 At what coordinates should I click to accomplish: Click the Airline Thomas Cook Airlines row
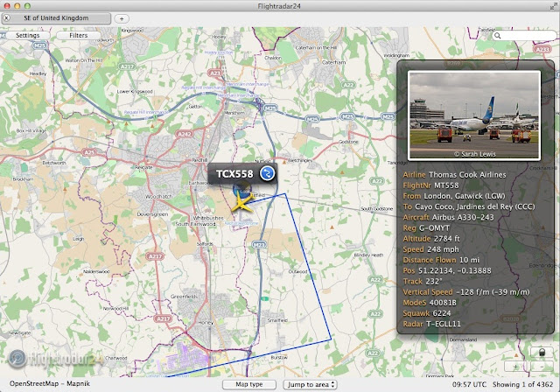[454, 175]
